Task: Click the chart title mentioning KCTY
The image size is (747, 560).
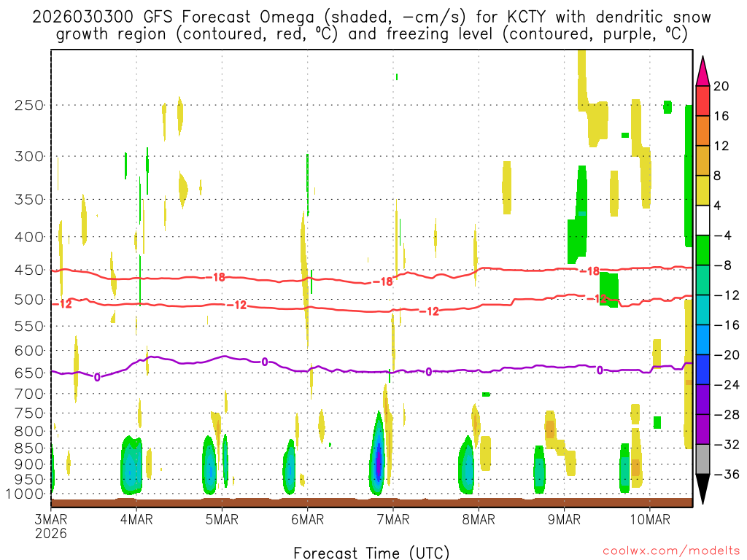Action: coord(371,17)
